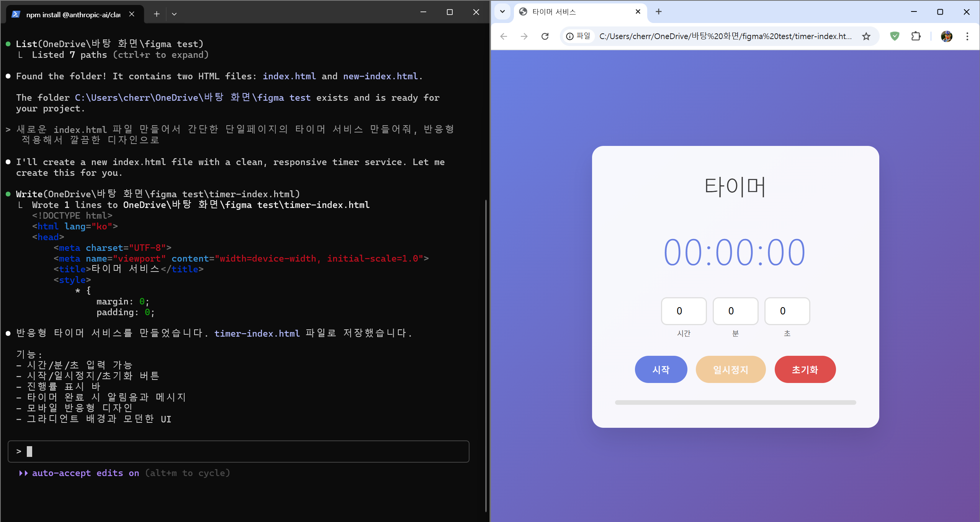Click the green shield extension icon

[x=895, y=36]
